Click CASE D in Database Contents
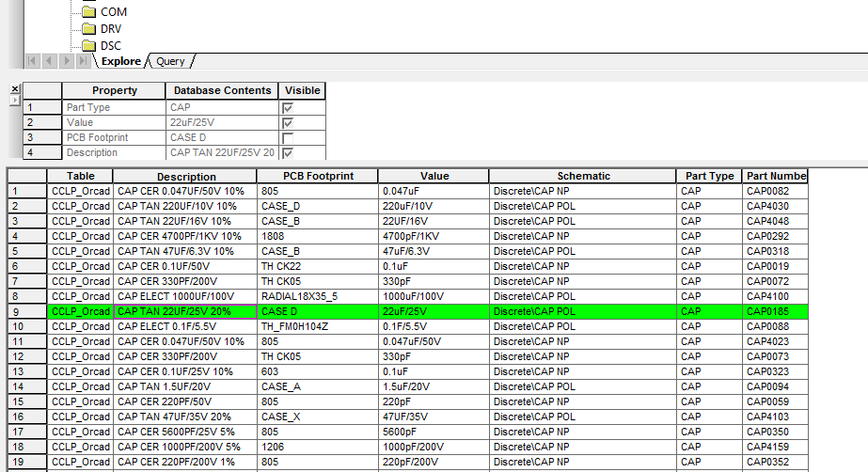 (x=222, y=137)
